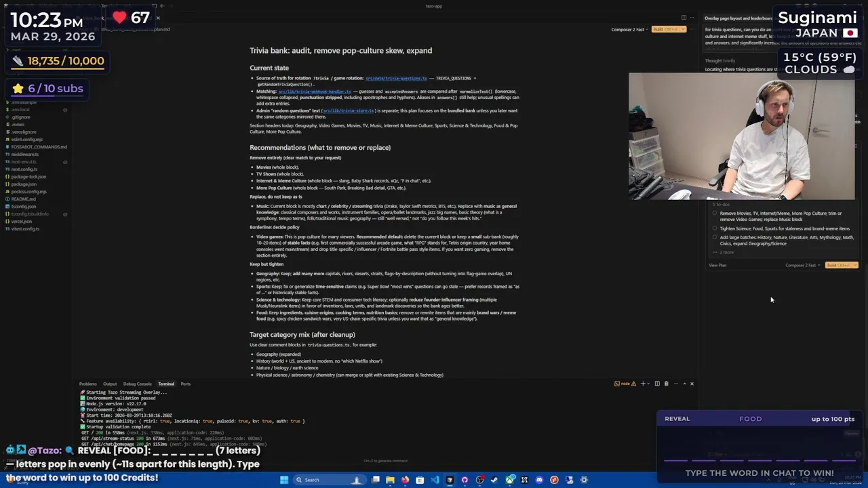The height and width of the screenshot is (488, 868).
Task: Open package.json in the explorer
Action: click(24, 184)
